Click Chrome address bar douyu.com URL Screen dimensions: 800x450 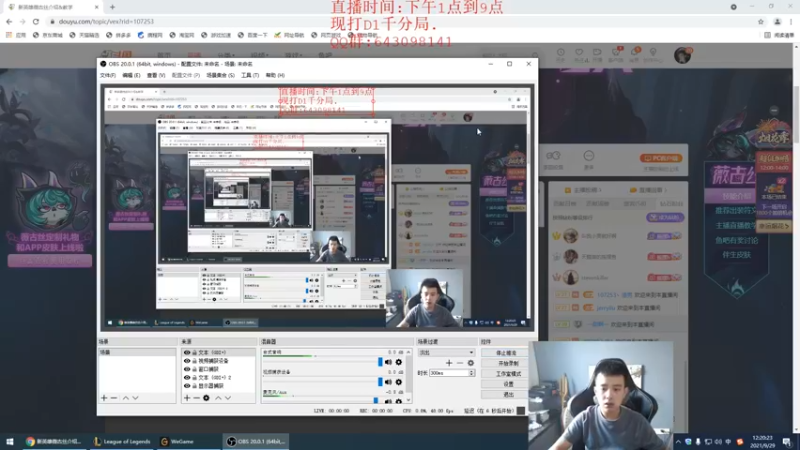click(106, 21)
